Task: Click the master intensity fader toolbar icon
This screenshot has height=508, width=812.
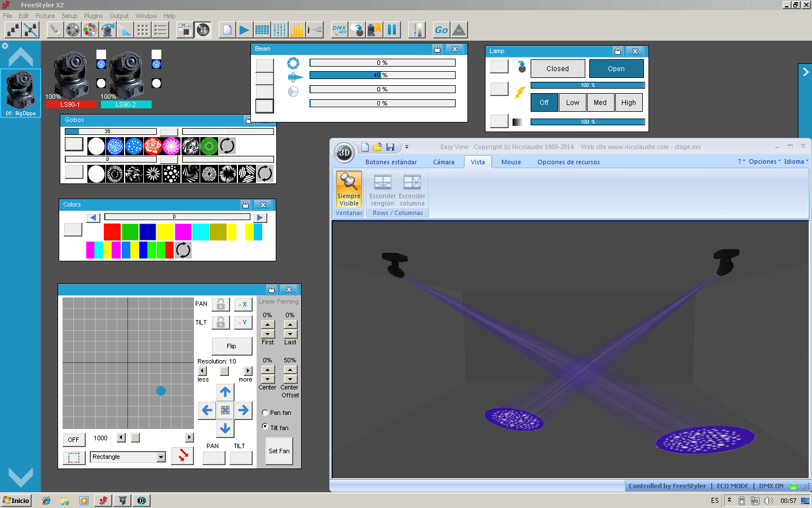Action: point(417,30)
